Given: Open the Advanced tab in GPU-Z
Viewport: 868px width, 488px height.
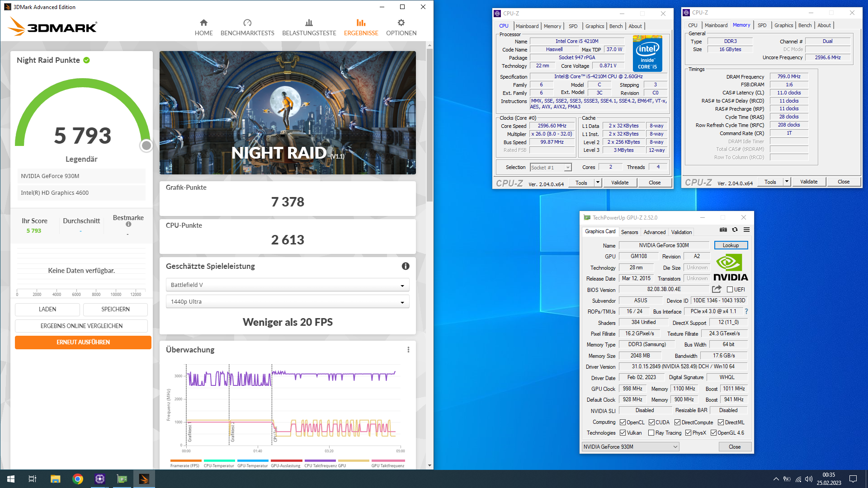Looking at the screenshot, I should coord(654,232).
